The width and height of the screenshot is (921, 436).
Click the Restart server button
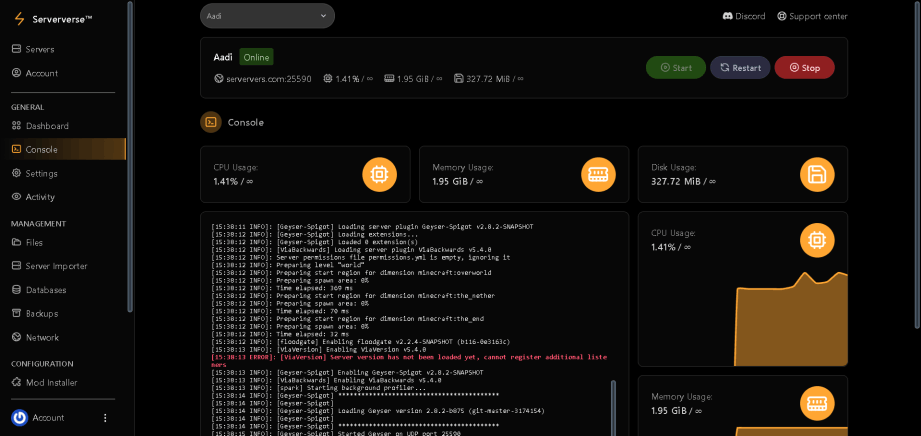pyautogui.click(x=740, y=68)
